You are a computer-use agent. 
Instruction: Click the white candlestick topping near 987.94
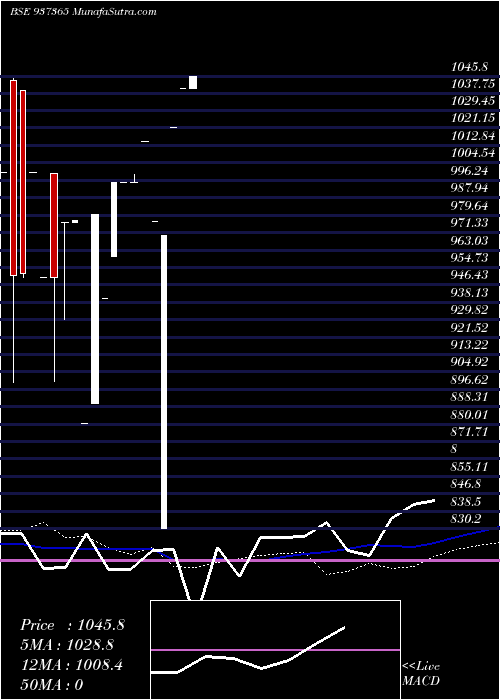point(114,219)
